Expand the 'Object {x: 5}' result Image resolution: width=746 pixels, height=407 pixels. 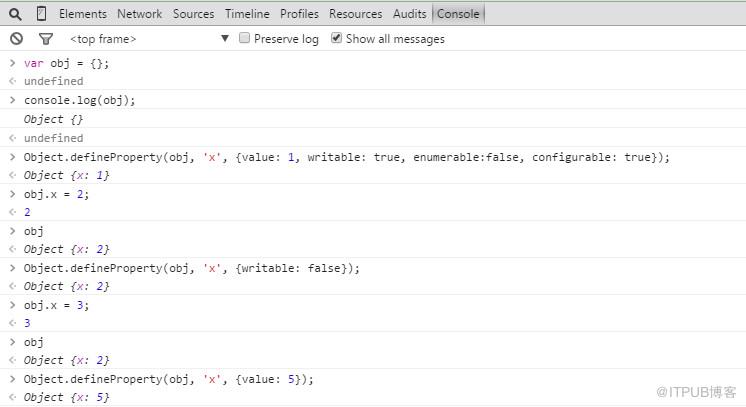coord(67,397)
